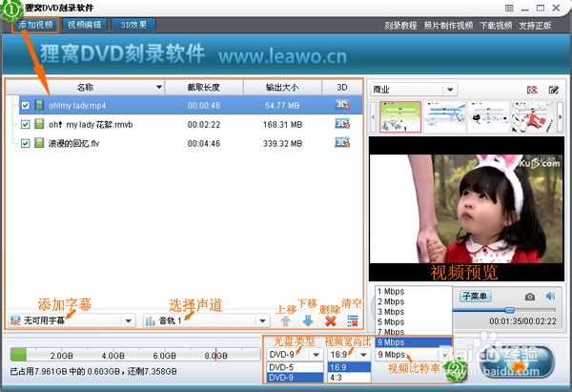Click the 添加视频 (add video) button
The width and height of the screenshot is (572, 392).
(x=35, y=25)
